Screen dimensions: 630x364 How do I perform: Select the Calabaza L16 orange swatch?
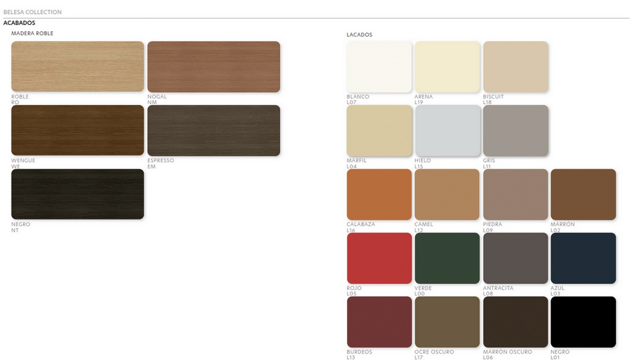379,194
